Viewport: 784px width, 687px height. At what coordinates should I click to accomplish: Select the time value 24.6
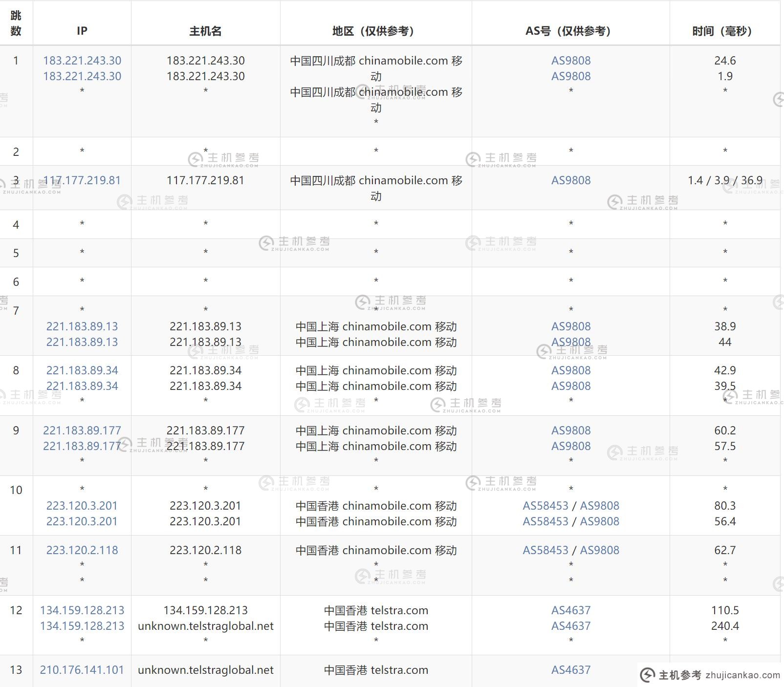click(x=725, y=61)
